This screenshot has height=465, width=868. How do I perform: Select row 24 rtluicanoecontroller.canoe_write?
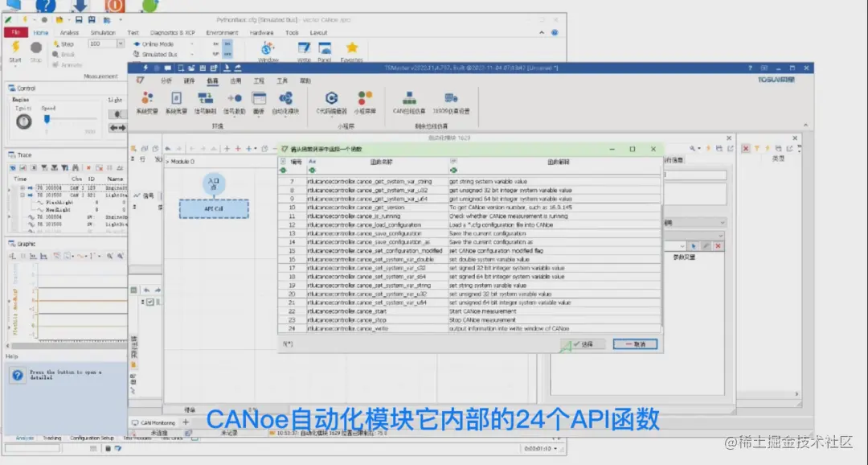(x=469, y=329)
